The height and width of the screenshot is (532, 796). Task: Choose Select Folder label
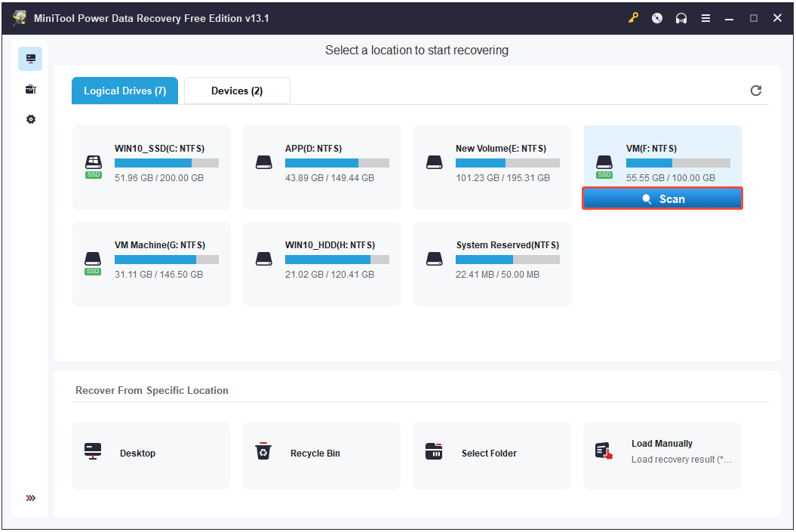point(489,454)
